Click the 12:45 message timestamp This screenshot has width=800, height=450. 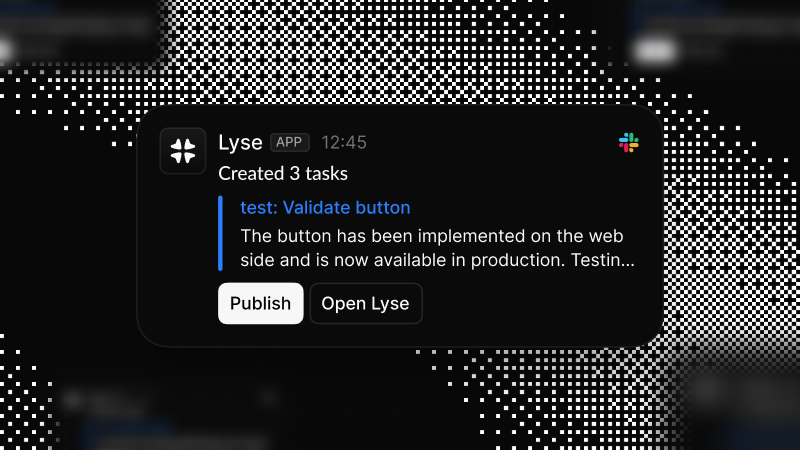tap(344, 142)
